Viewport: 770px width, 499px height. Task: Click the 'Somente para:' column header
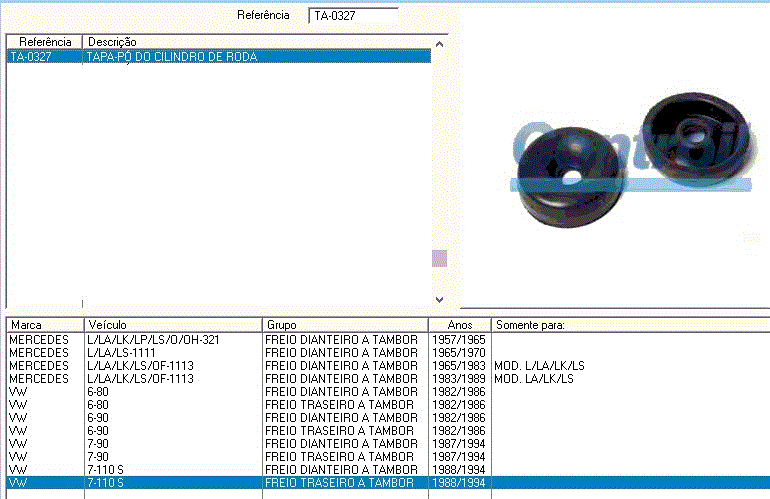point(628,325)
